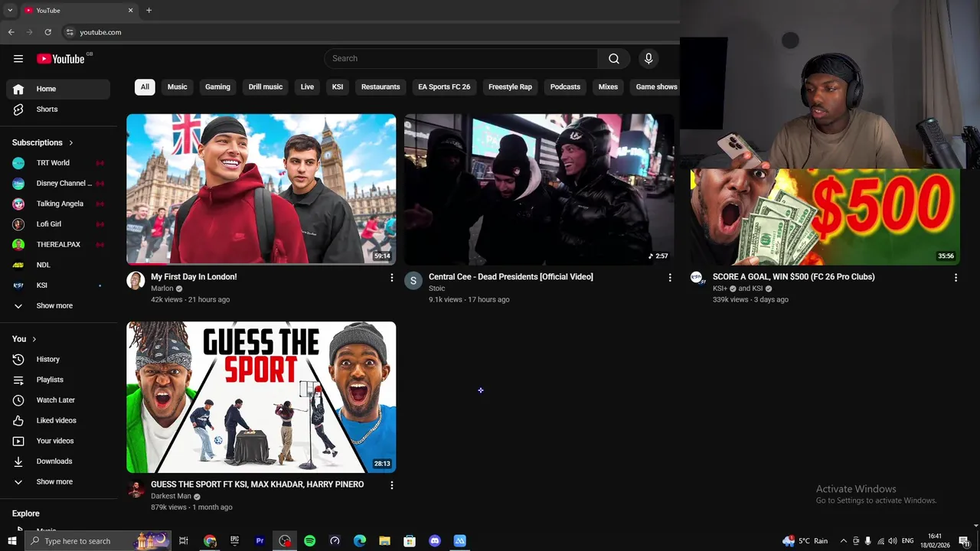The height and width of the screenshot is (551, 980).
Task: Reload the page with the refresh button
Action: pos(47,32)
